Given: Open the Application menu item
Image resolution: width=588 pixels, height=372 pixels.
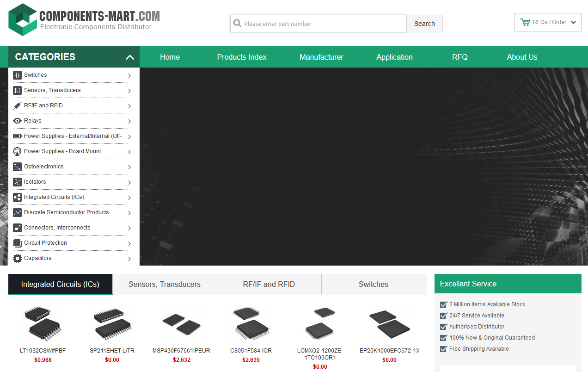Looking at the screenshot, I should pos(394,57).
